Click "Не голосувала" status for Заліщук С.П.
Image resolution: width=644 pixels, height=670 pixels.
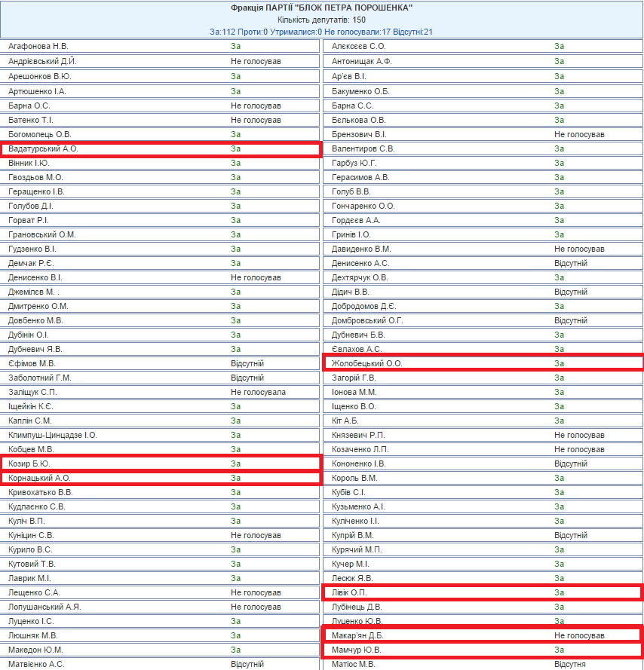258,392
